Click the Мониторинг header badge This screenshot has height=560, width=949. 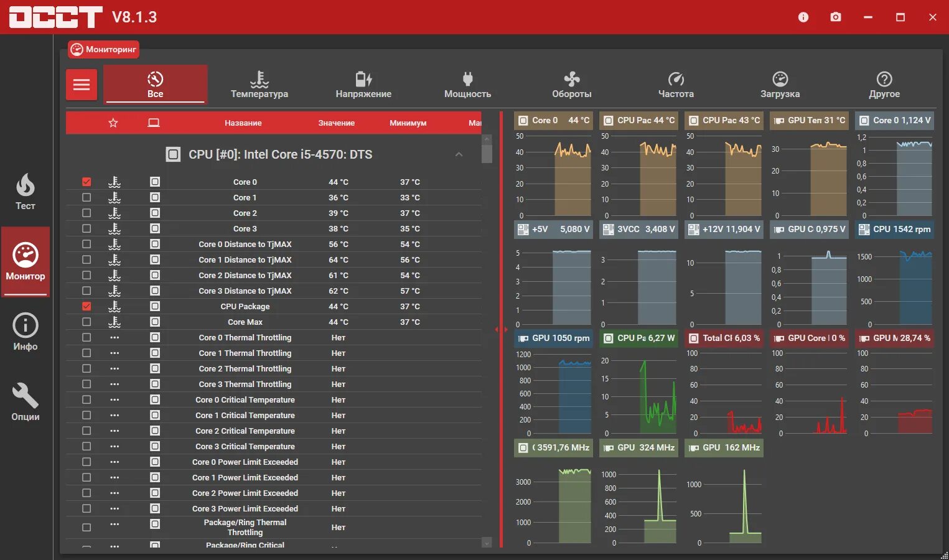(x=103, y=50)
